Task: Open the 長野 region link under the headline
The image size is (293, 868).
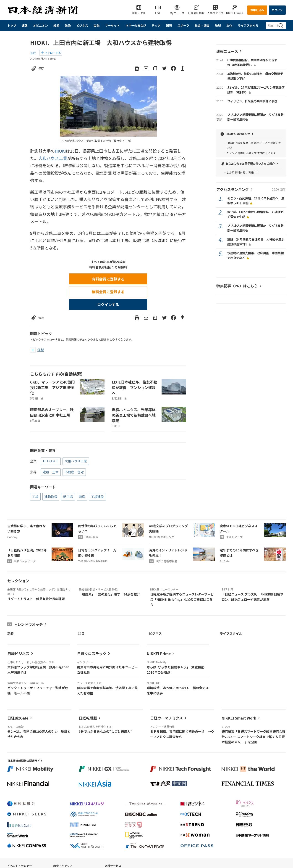Action: (33, 53)
